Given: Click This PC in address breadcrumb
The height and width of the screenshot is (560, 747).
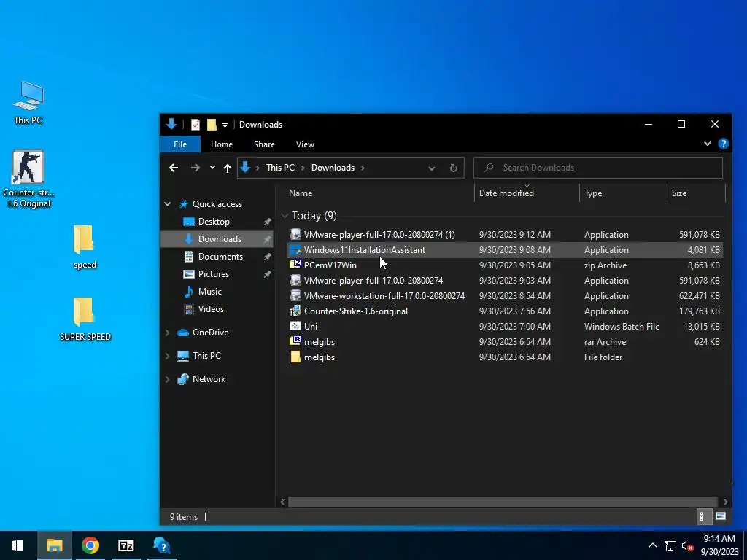Looking at the screenshot, I should tap(280, 168).
